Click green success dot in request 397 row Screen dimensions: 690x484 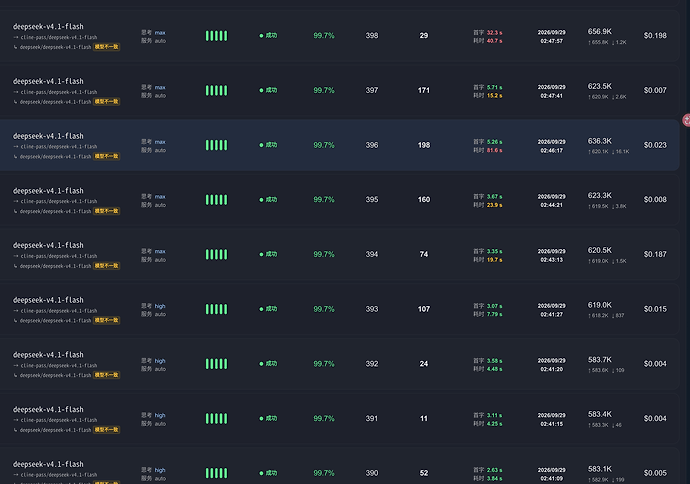tap(261, 90)
